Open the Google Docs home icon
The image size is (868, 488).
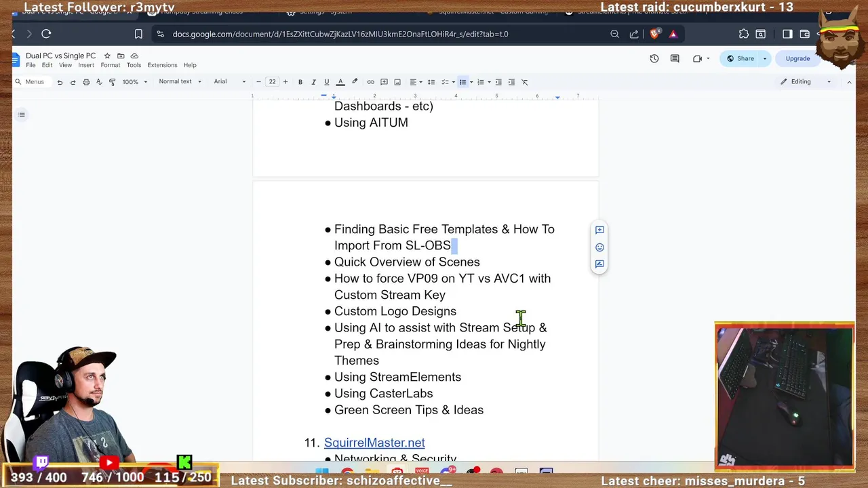point(16,60)
